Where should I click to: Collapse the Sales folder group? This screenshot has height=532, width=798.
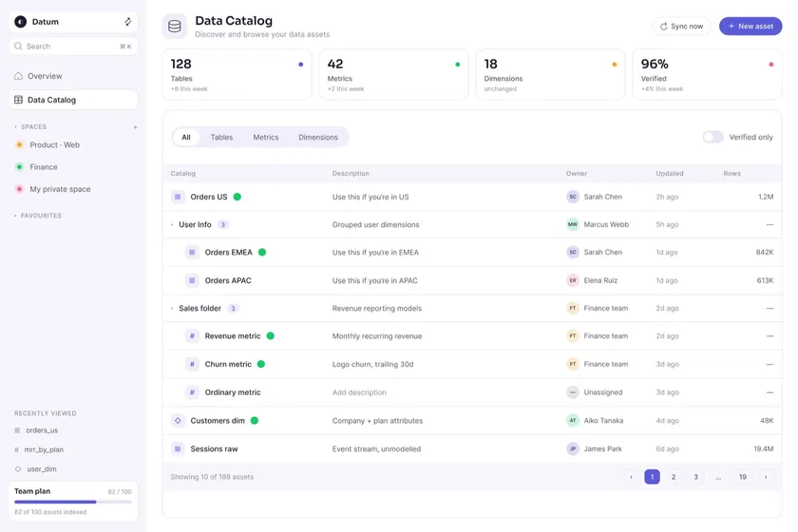pyautogui.click(x=172, y=309)
